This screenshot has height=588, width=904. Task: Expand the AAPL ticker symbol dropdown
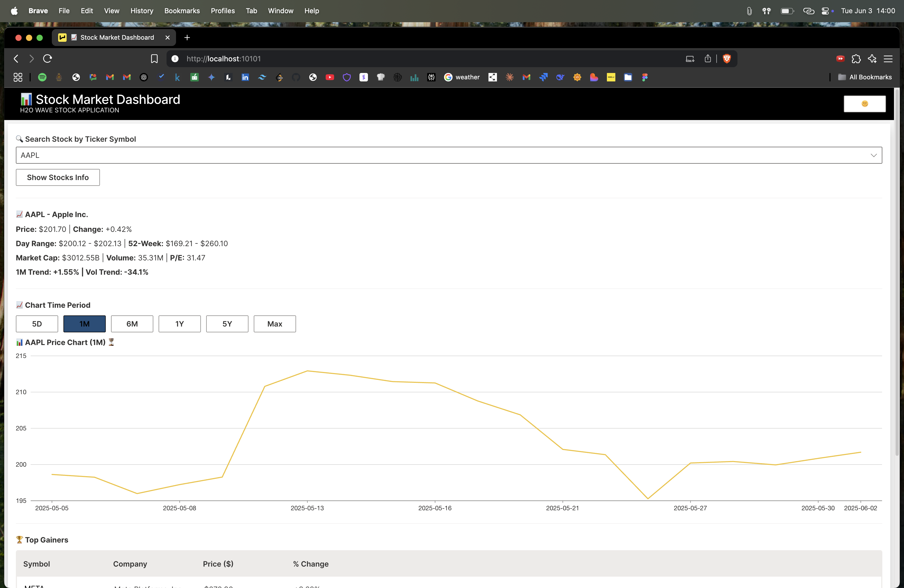(x=449, y=155)
